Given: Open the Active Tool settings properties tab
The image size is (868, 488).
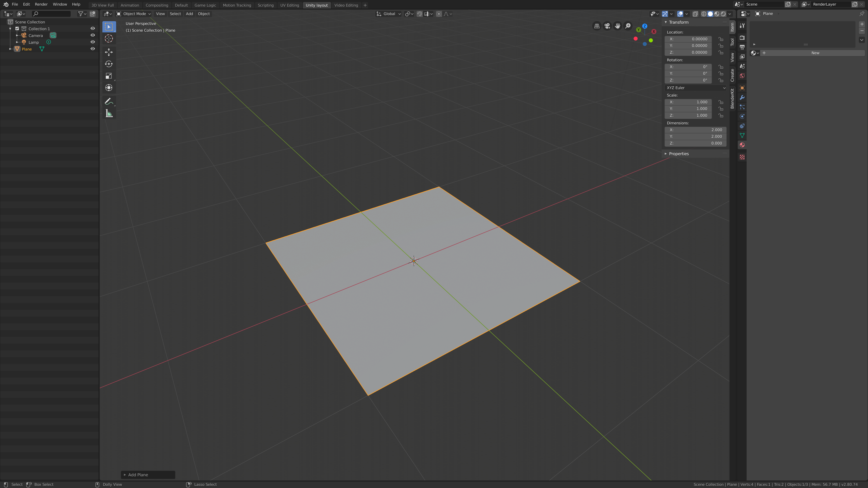Looking at the screenshot, I should click(742, 26).
